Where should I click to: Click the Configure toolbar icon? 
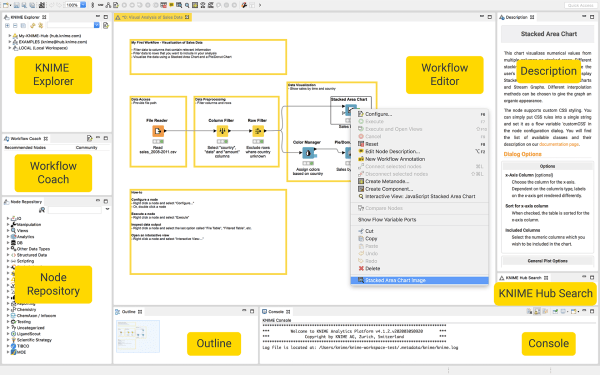[116, 5]
